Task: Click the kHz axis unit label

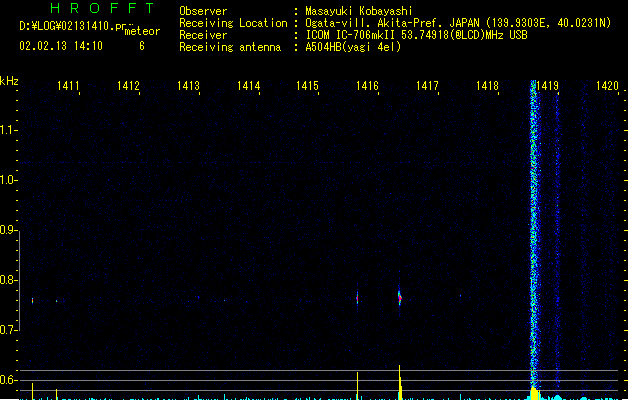Action: (9, 81)
